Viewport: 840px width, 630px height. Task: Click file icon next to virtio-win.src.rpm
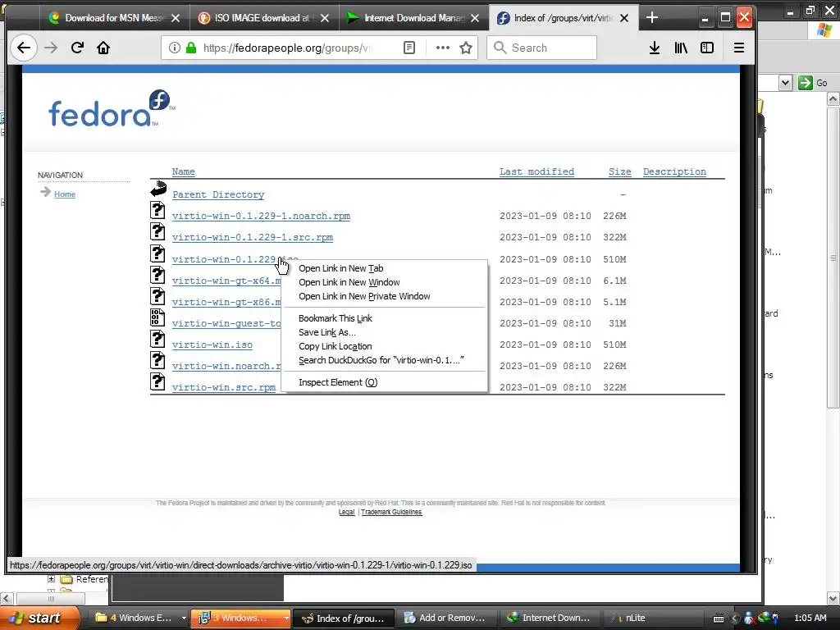(x=157, y=381)
